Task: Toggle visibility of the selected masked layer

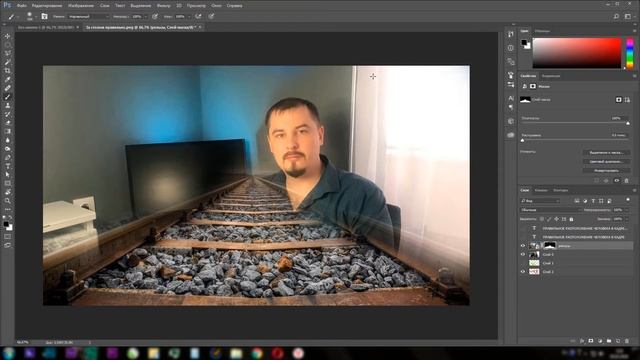Action: click(x=523, y=246)
